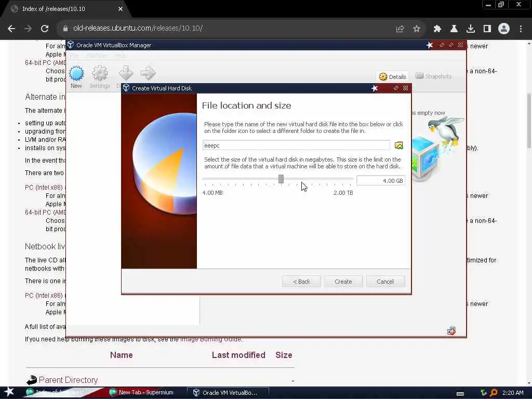Toggle the browser side panel icon
This screenshot has width=532, height=399.
(x=487, y=29)
